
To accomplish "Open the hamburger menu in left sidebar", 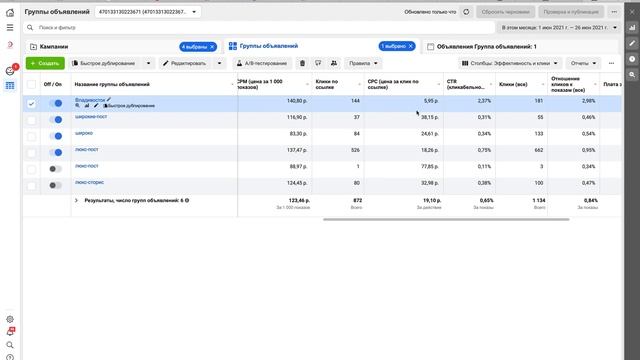I will coord(10,27).
